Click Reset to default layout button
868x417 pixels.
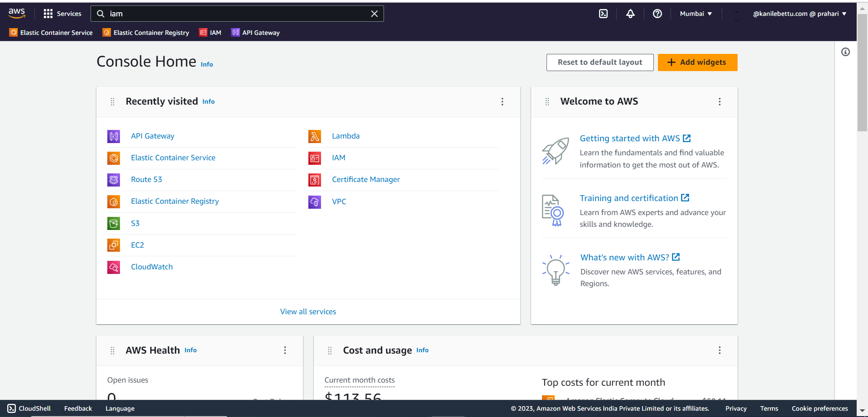coord(600,62)
